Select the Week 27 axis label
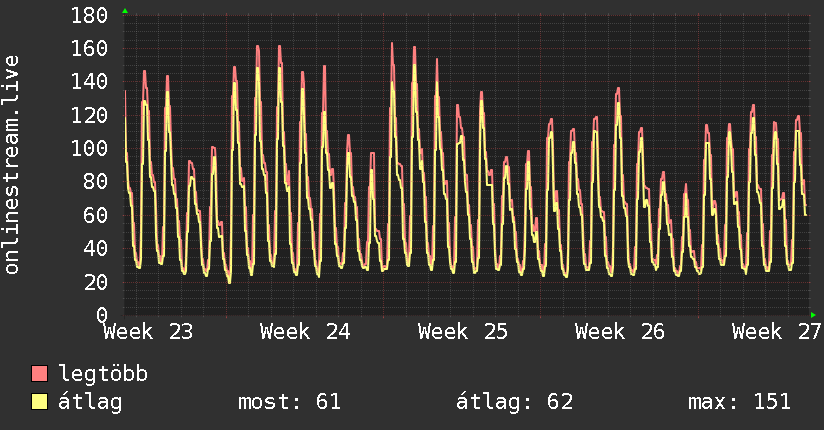Screen dimensions: 824x430 pos(777,332)
